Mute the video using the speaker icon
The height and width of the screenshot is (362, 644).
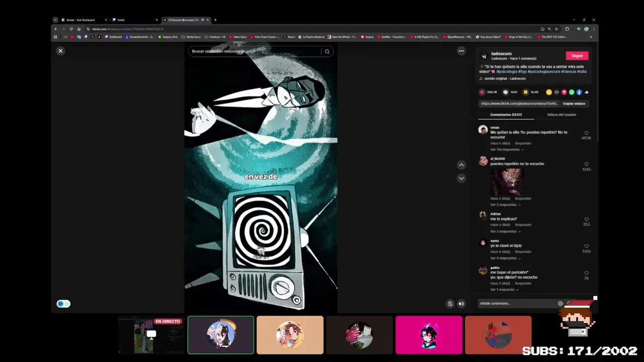[461, 304]
